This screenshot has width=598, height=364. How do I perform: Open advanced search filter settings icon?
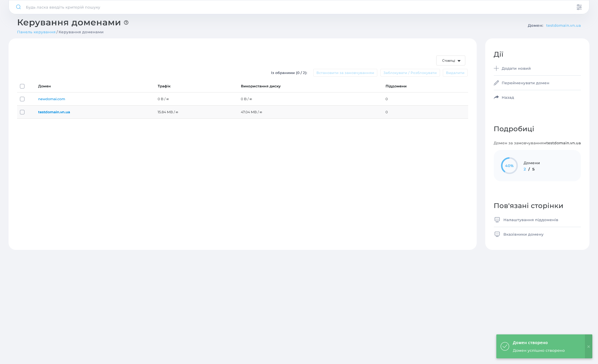[579, 7]
